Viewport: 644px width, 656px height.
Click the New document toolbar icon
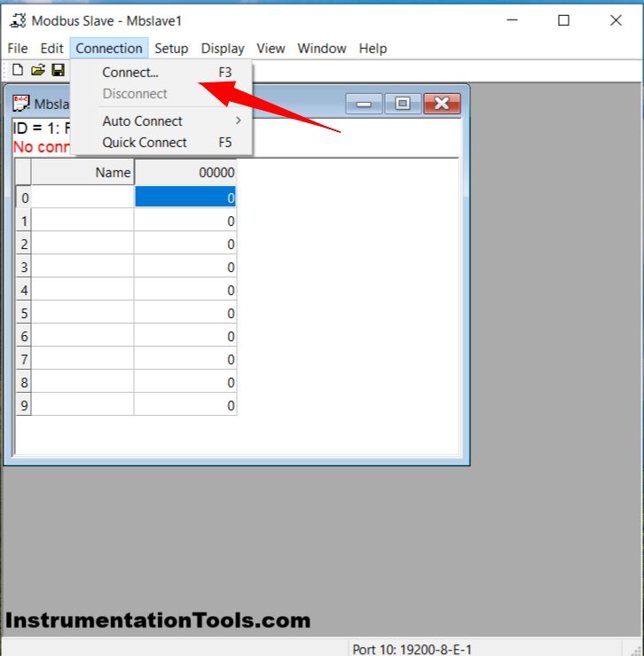[x=18, y=70]
